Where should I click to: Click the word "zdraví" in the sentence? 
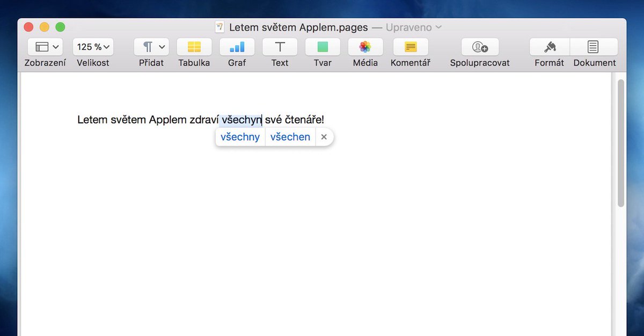[x=204, y=120]
